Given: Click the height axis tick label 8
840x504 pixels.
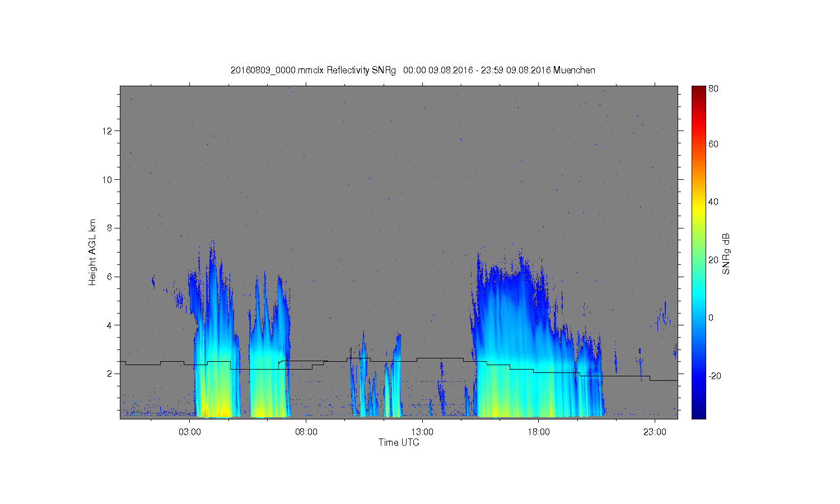Looking at the screenshot, I should point(110,228).
